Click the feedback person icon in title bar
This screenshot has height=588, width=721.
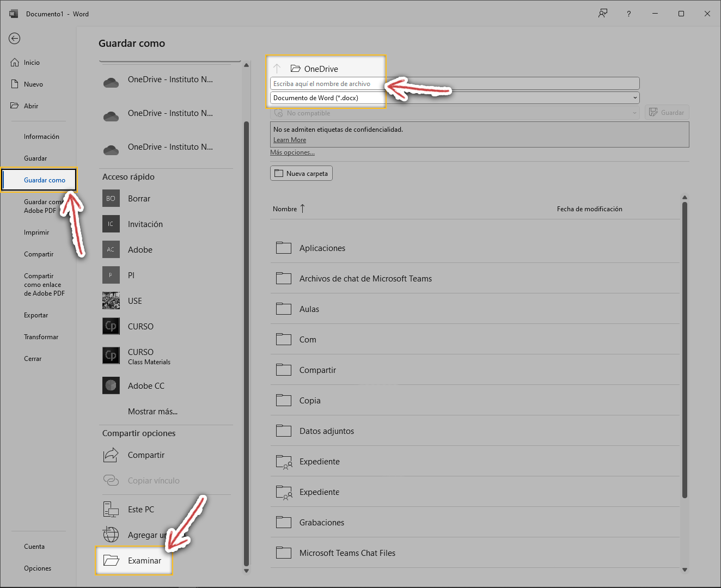603,14
